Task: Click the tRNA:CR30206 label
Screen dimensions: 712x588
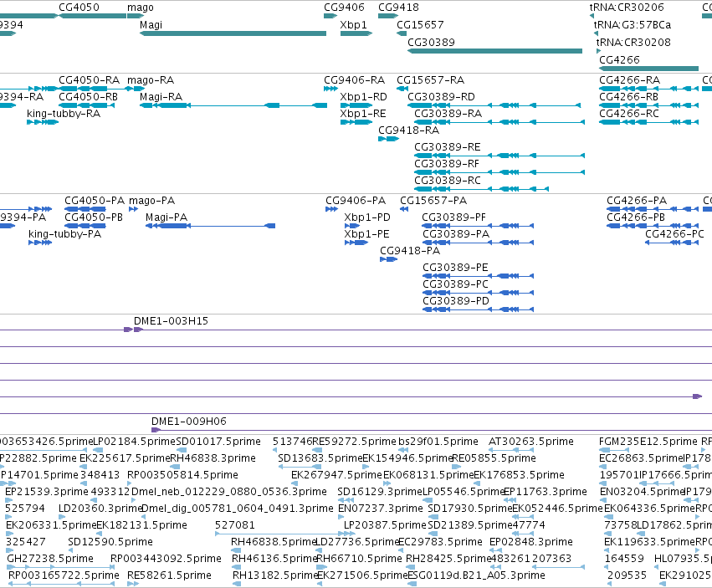Action: coord(627,8)
